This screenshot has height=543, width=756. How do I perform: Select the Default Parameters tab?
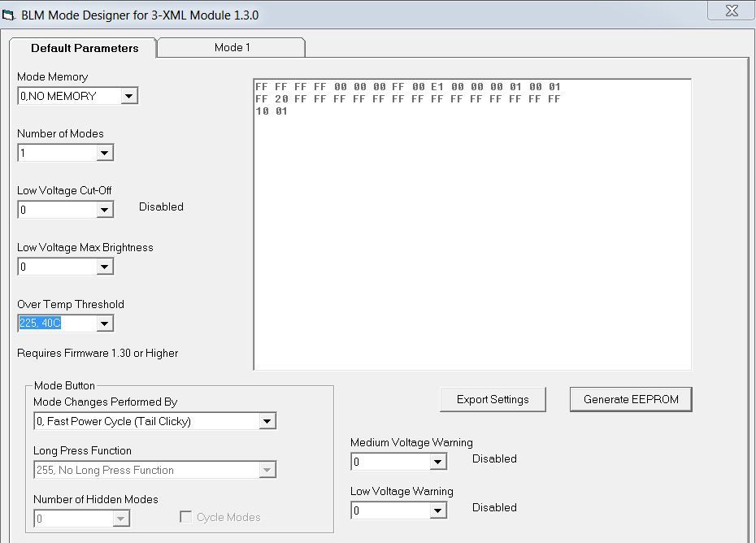tap(85, 48)
